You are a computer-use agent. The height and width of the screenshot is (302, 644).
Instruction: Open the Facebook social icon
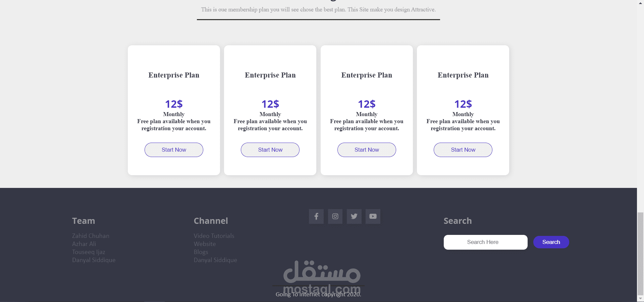click(316, 216)
